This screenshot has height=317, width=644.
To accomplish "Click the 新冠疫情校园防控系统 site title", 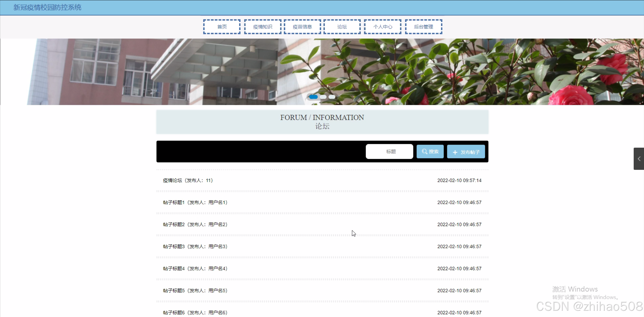I will (47, 7).
